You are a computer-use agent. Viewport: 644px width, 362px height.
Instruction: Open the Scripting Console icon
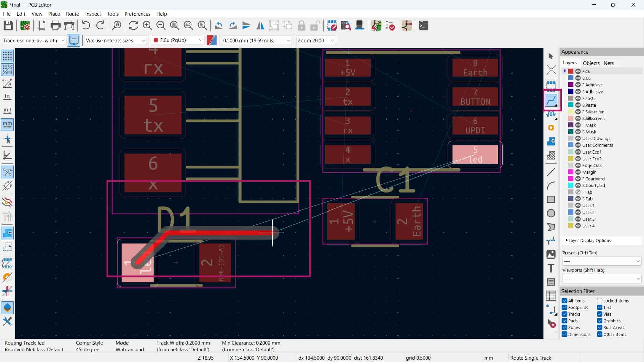tap(424, 26)
